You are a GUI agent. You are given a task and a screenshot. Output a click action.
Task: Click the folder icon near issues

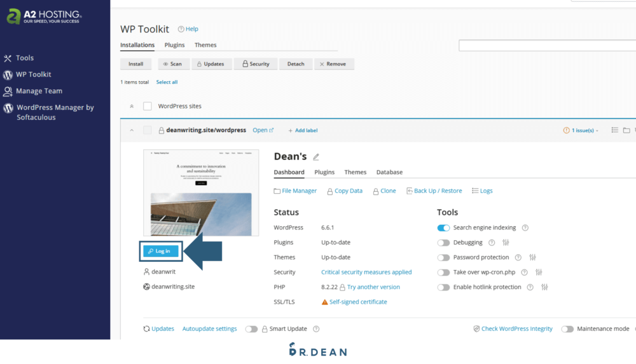[x=626, y=130]
